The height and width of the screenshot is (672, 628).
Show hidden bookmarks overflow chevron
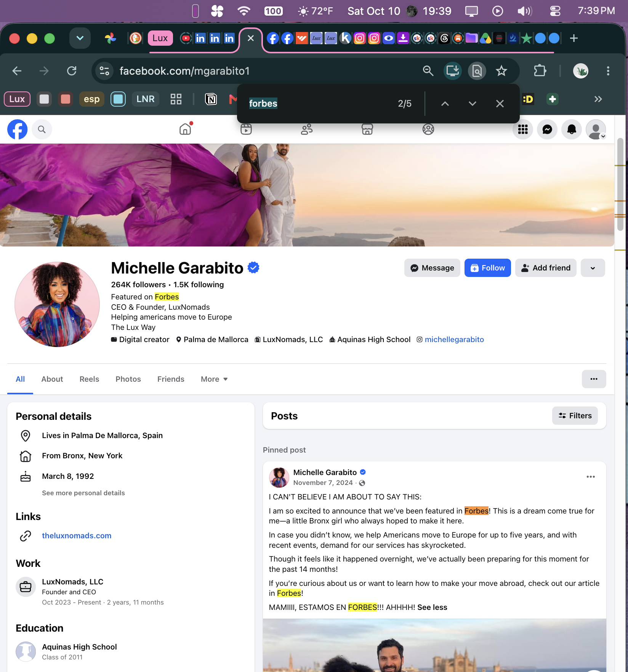(598, 99)
